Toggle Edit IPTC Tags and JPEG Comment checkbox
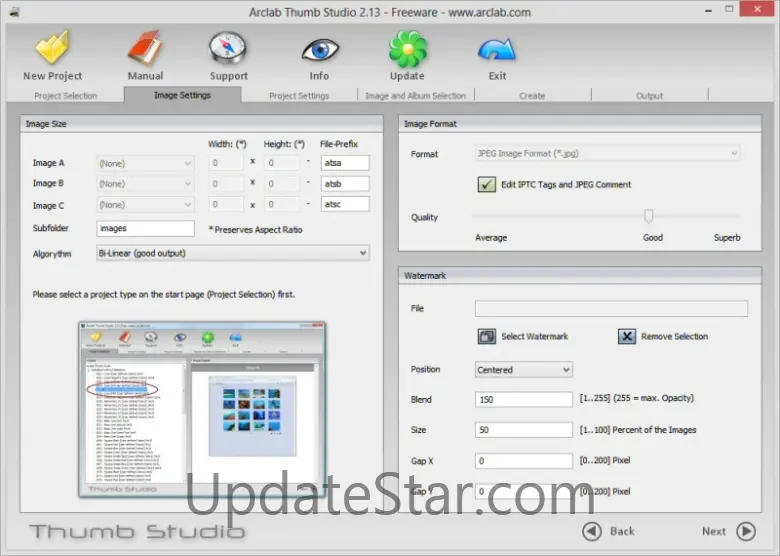Viewport: 780px width, 556px height. (487, 185)
